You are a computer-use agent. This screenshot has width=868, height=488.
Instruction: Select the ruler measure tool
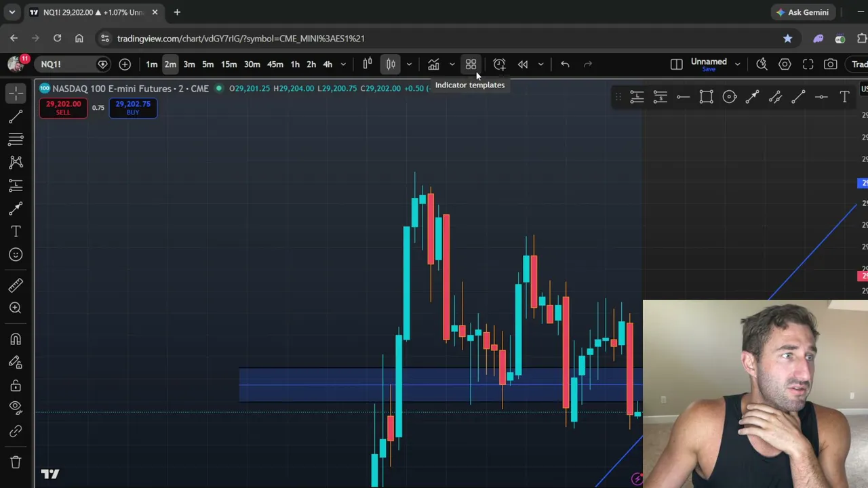click(x=16, y=285)
